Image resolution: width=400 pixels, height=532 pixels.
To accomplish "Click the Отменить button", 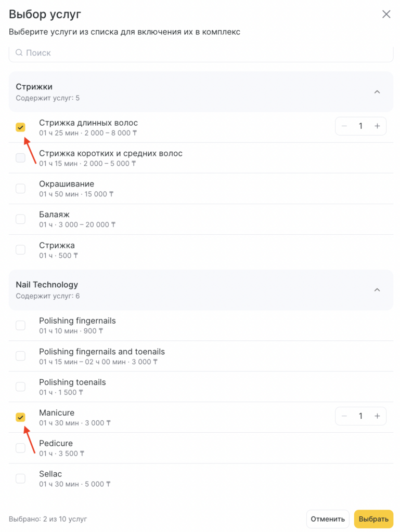I will pyautogui.click(x=327, y=518).
